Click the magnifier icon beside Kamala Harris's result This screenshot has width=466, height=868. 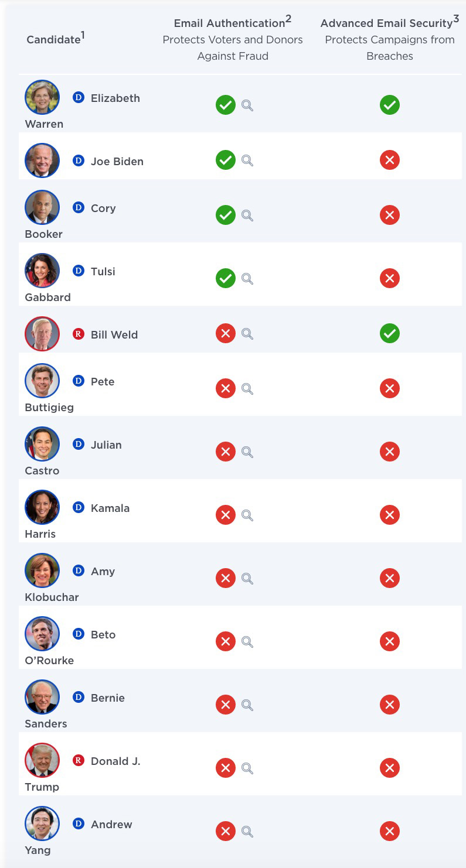click(x=247, y=515)
